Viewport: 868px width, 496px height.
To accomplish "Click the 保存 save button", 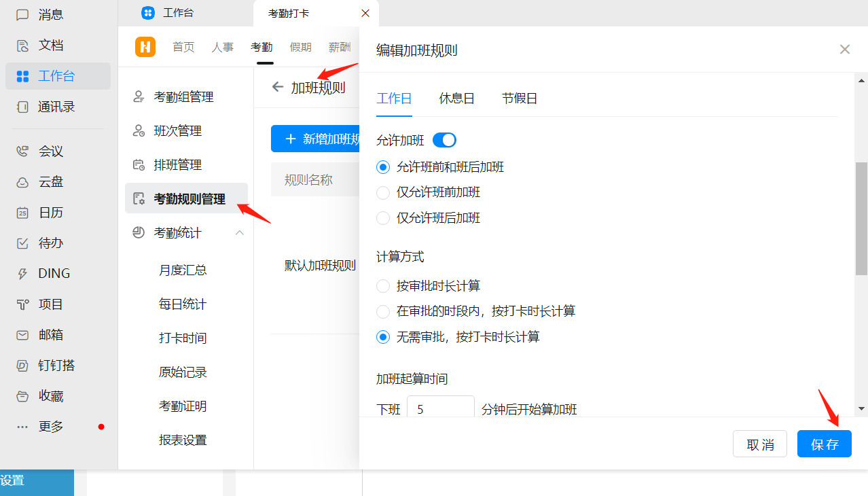I will (x=824, y=444).
